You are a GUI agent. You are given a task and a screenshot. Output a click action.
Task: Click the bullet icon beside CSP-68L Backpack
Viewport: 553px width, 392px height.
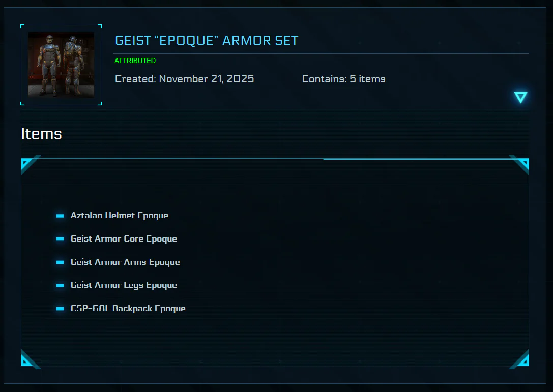pyautogui.click(x=60, y=309)
